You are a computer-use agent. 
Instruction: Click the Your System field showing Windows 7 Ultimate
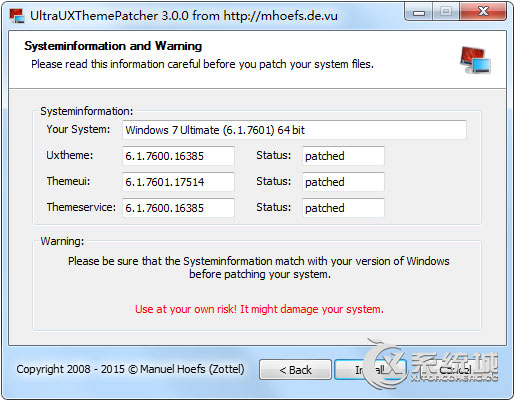(x=294, y=130)
